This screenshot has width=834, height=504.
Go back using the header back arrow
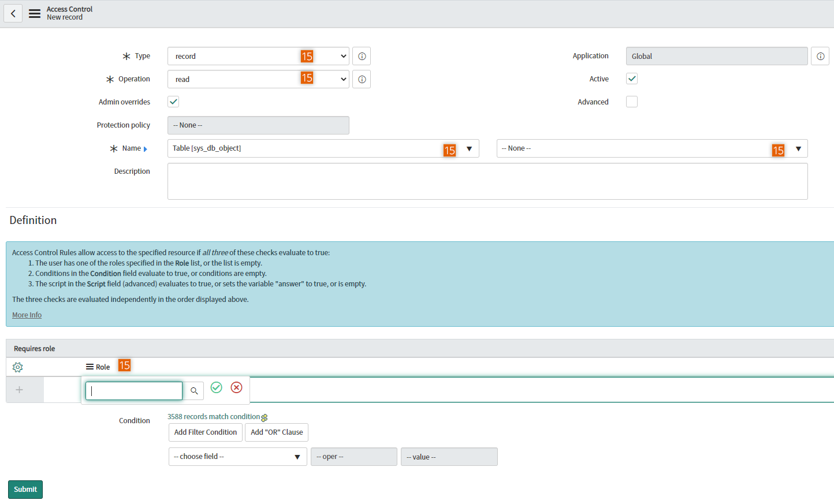pos(13,13)
